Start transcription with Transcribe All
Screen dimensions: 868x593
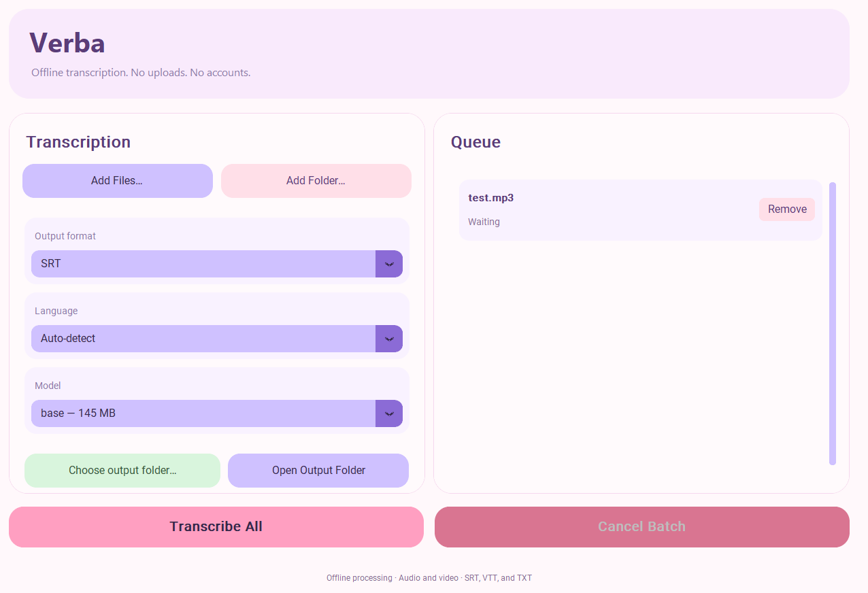(216, 527)
